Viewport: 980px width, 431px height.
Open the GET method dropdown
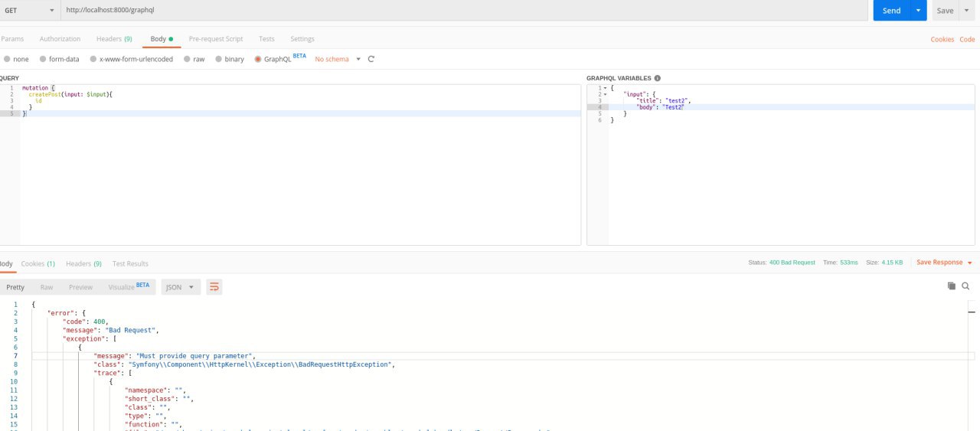click(29, 10)
